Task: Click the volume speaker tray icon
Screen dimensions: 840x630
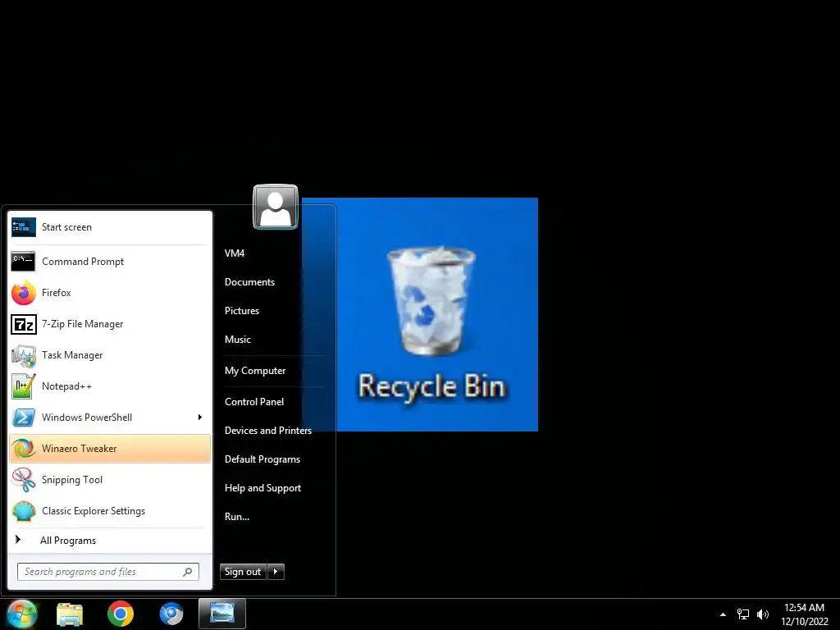Action: [763, 614]
